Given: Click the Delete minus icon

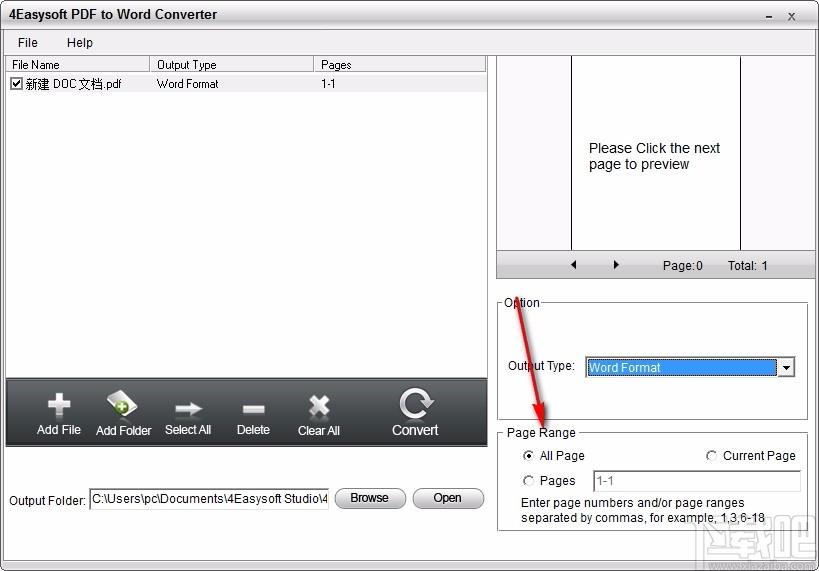Looking at the screenshot, I should [253, 408].
